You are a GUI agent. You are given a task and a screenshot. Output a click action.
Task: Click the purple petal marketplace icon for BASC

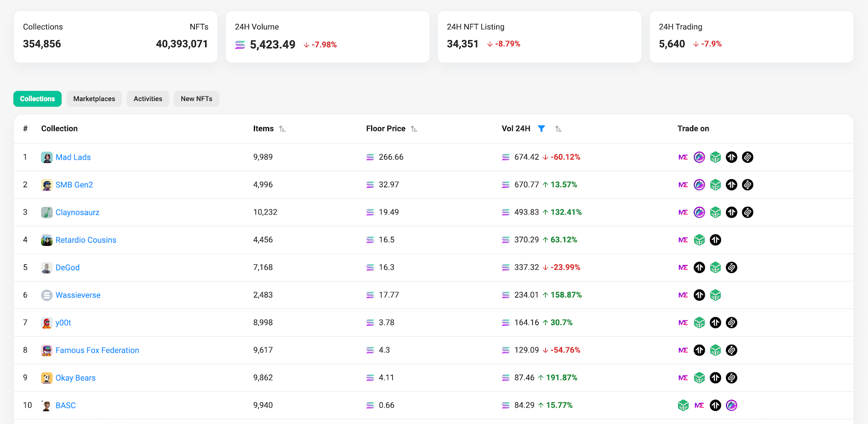[731, 406]
